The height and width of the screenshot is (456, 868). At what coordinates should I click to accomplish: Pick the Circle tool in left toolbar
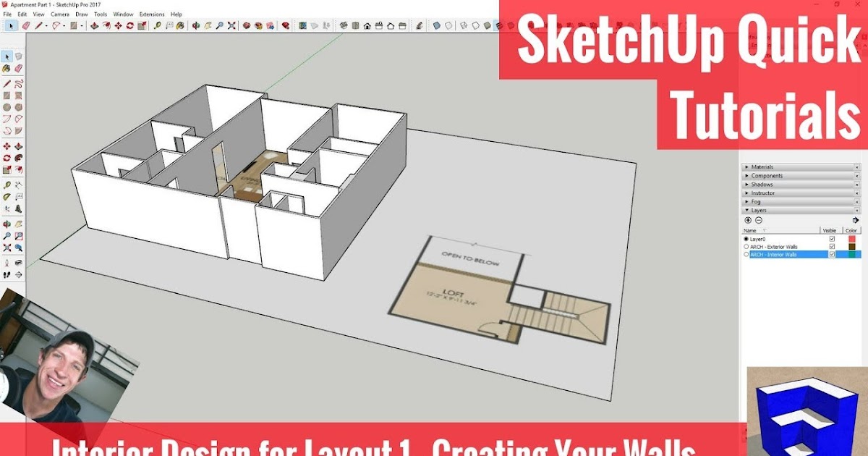coord(7,106)
